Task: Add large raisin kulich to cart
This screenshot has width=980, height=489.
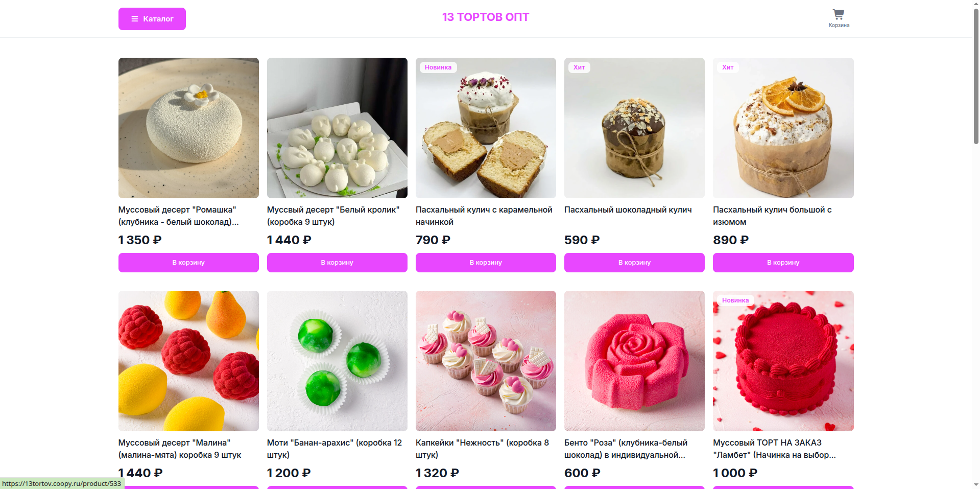Action: [783, 263]
